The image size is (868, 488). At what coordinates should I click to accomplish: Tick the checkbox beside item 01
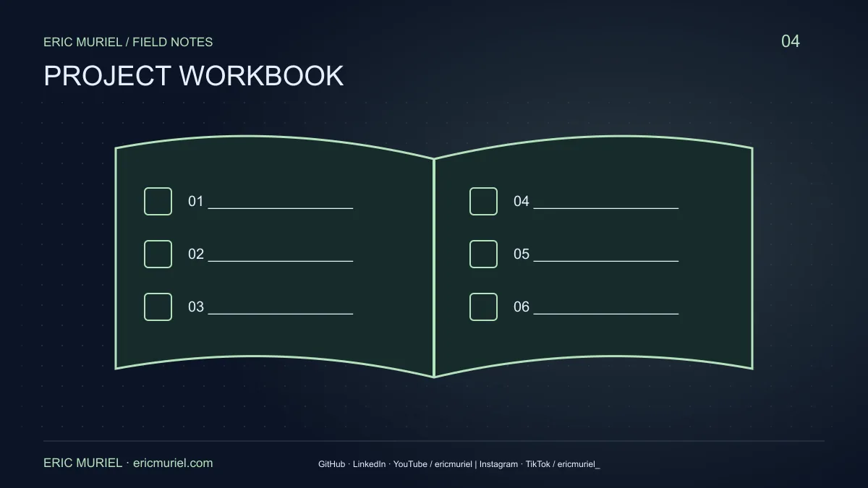tap(158, 201)
